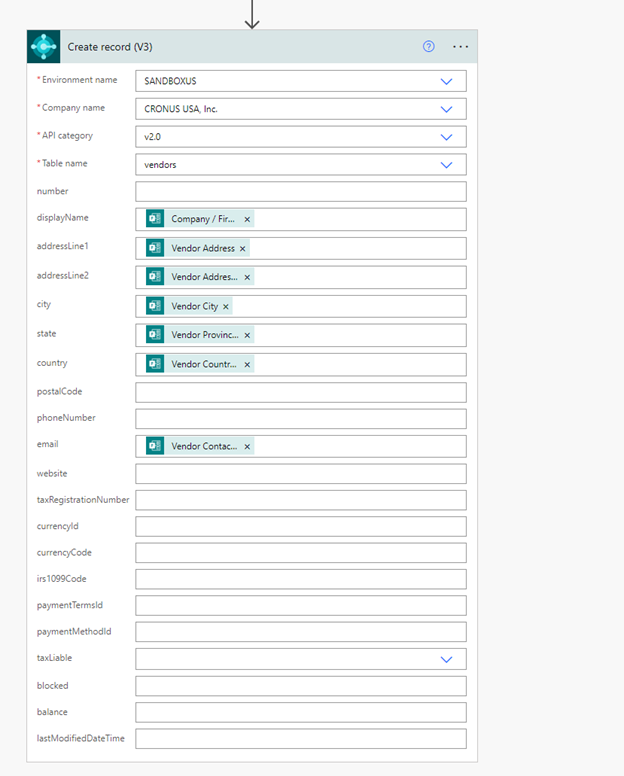
Task: Click the Excel icon in Vendor City token
Action: pyautogui.click(x=155, y=306)
